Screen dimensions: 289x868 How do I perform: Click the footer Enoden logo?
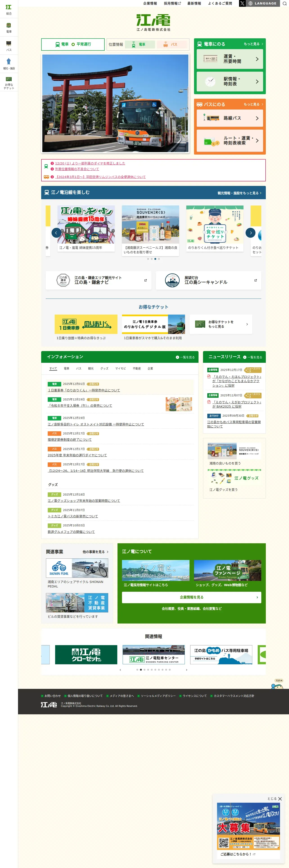[x=49, y=705]
